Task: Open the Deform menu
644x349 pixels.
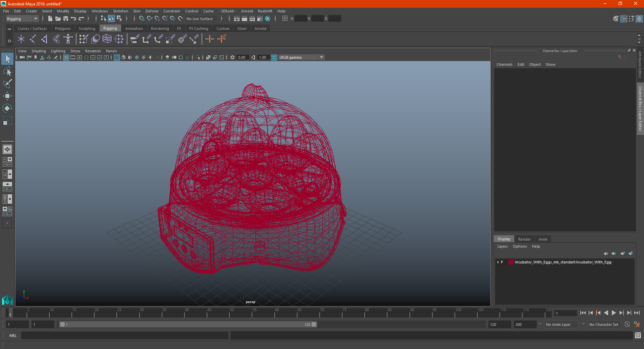Action: (152, 11)
